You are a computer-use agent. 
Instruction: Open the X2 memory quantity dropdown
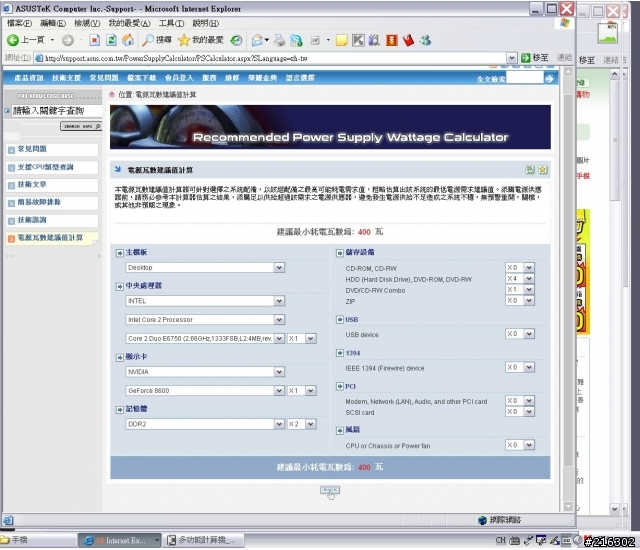point(302,424)
